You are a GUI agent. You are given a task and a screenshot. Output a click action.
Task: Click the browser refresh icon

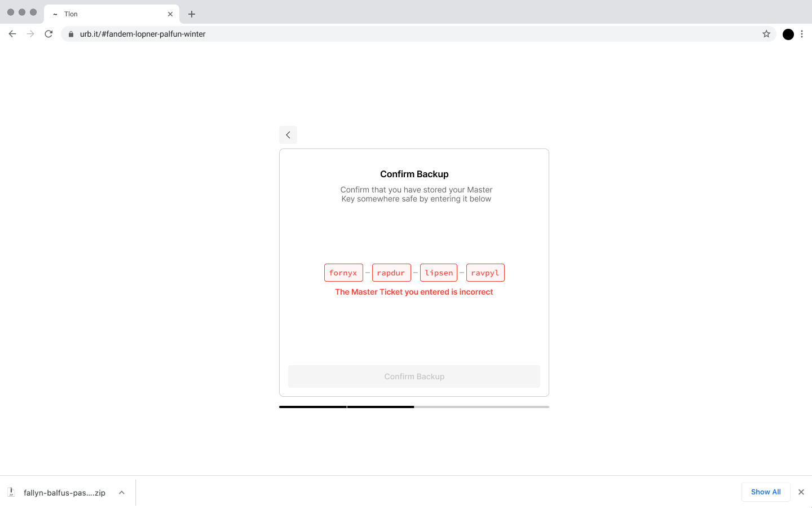click(x=48, y=34)
